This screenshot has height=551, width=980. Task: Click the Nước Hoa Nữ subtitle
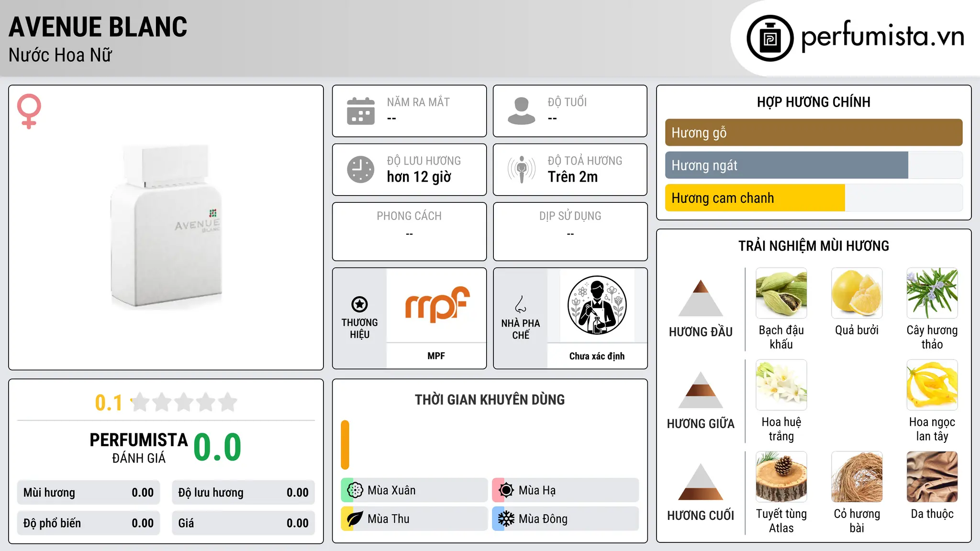[60, 55]
